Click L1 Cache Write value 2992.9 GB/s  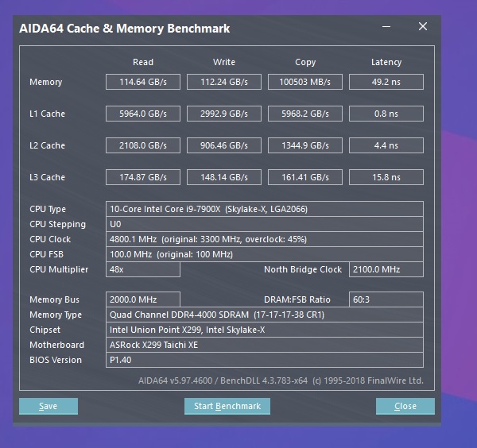[224, 114]
